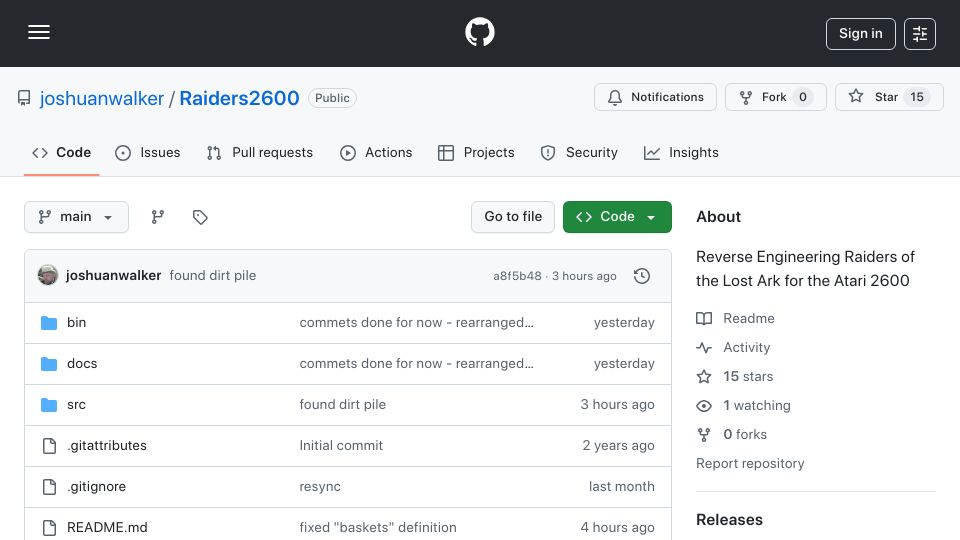Open the bin folder
The image size is (960, 540).
(77, 323)
